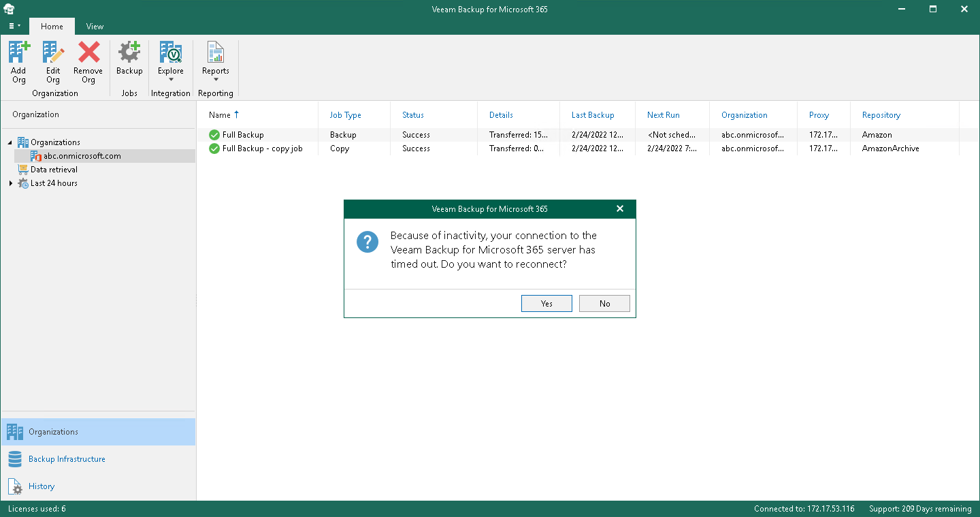Click the Copy job type cell
The height and width of the screenshot is (517, 980).
340,148
